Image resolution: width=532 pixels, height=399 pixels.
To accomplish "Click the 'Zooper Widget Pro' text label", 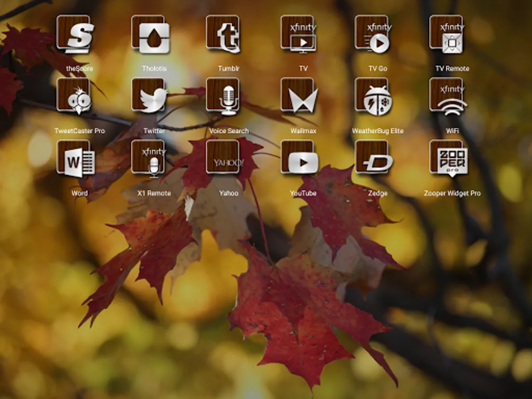I will pos(452,193).
